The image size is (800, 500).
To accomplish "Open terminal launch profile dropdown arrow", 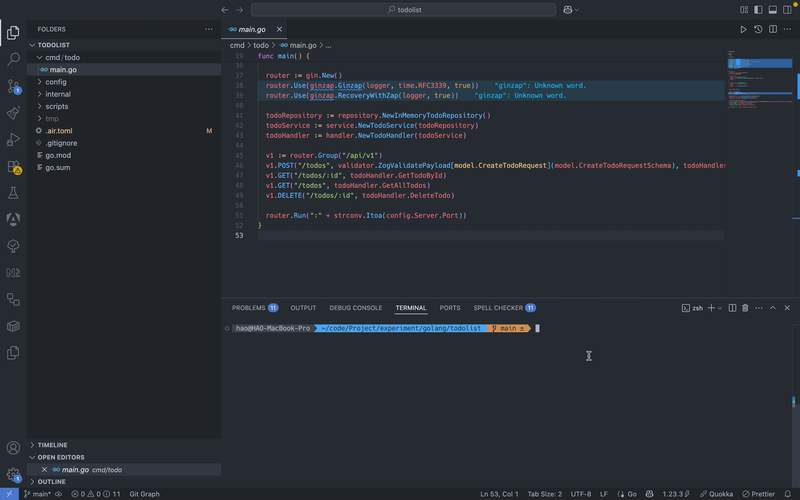I will [720, 308].
